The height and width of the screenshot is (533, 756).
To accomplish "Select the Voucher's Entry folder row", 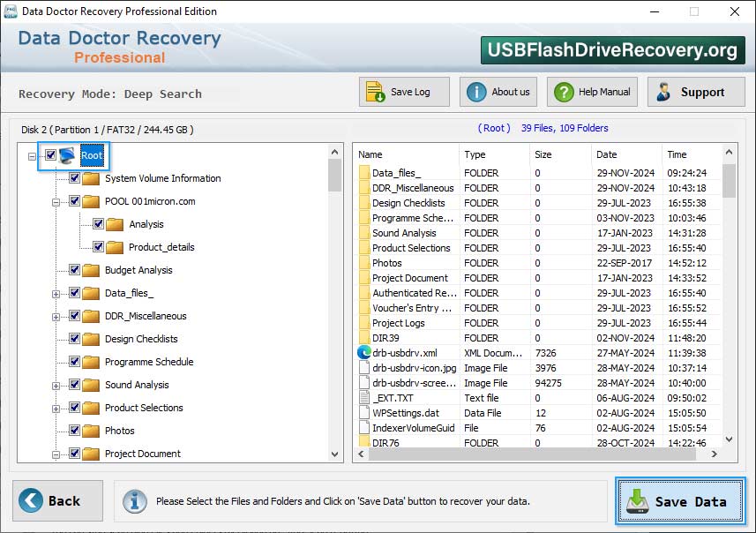I will pos(539,308).
